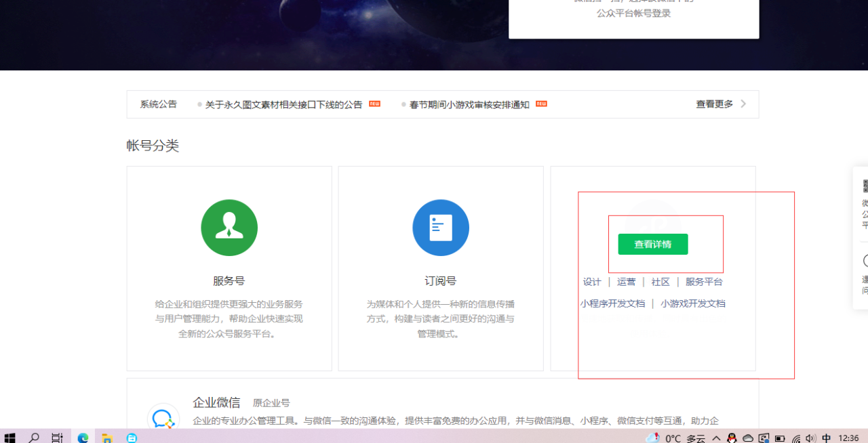Click the green 查看详情 button
Viewport: 868px width, 443px height.
(x=652, y=244)
